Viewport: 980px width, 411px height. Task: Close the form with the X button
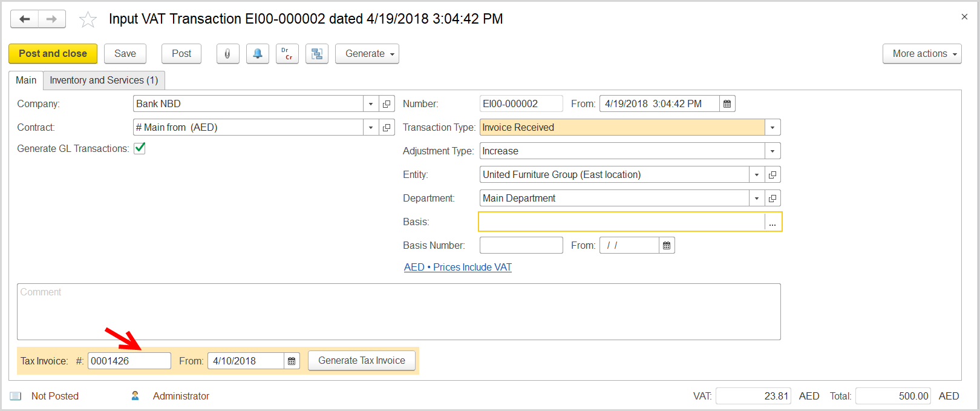pyautogui.click(x=964, y=17)
